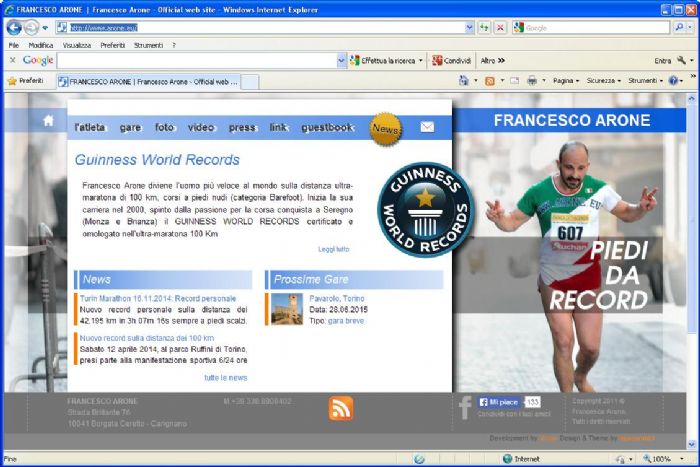Click the Preferiti star favorites button
This screenshot has height=467, width=700.
[26, 81]
